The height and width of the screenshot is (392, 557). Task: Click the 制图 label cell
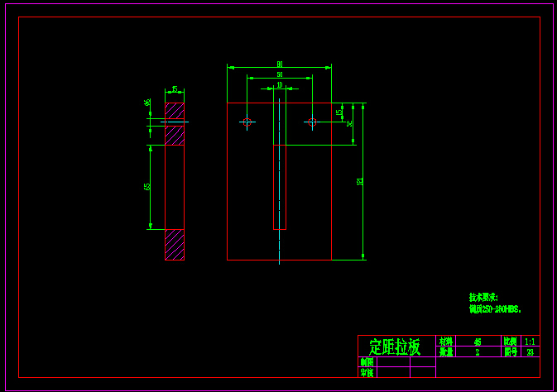(x=367, y=362)
